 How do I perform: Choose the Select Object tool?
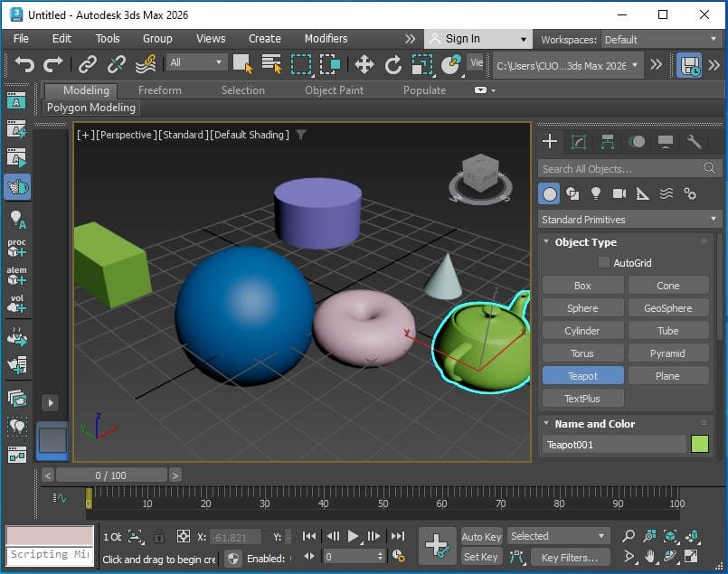coord(242,64)
